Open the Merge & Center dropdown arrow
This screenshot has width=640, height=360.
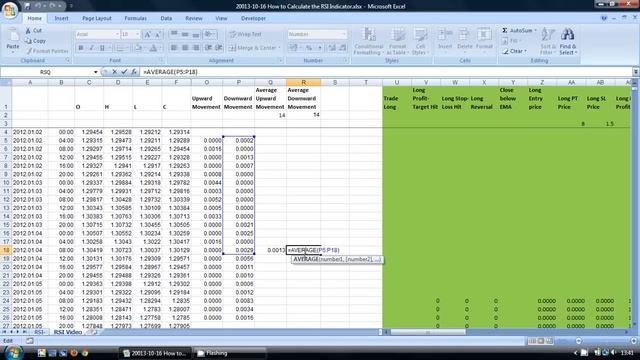point(280,48)
